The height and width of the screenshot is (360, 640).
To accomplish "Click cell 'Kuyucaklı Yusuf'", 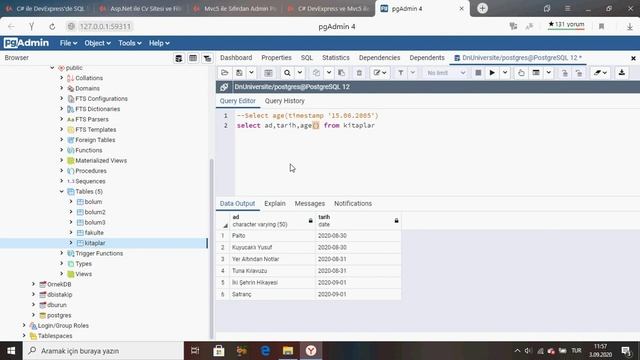I will click(x=272, y=247).
